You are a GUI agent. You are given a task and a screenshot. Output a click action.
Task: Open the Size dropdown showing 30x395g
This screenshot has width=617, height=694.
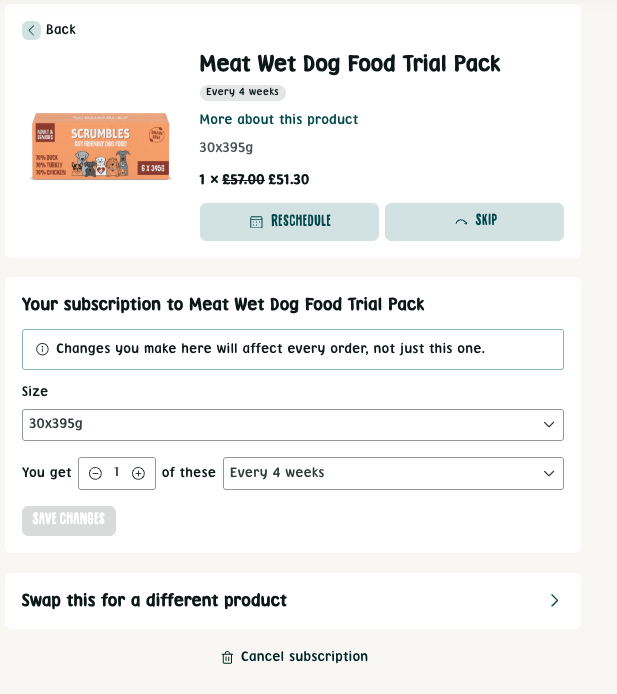pos(292,425)
